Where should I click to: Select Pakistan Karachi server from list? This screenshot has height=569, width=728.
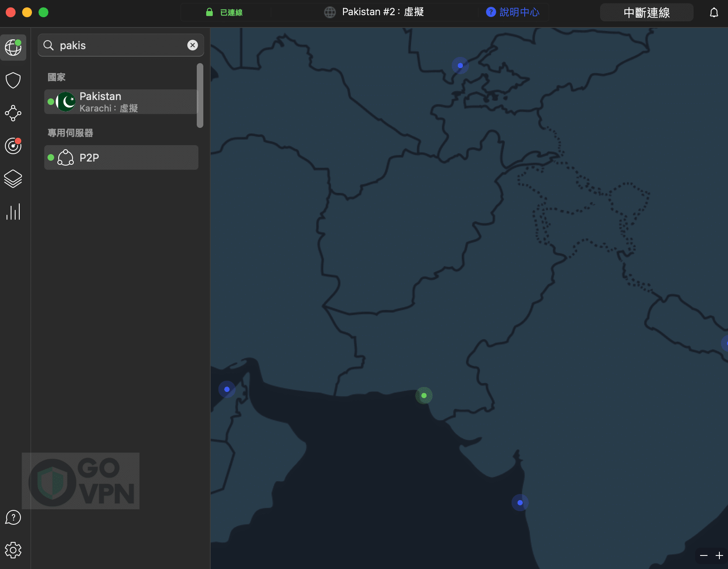(121, 102)
